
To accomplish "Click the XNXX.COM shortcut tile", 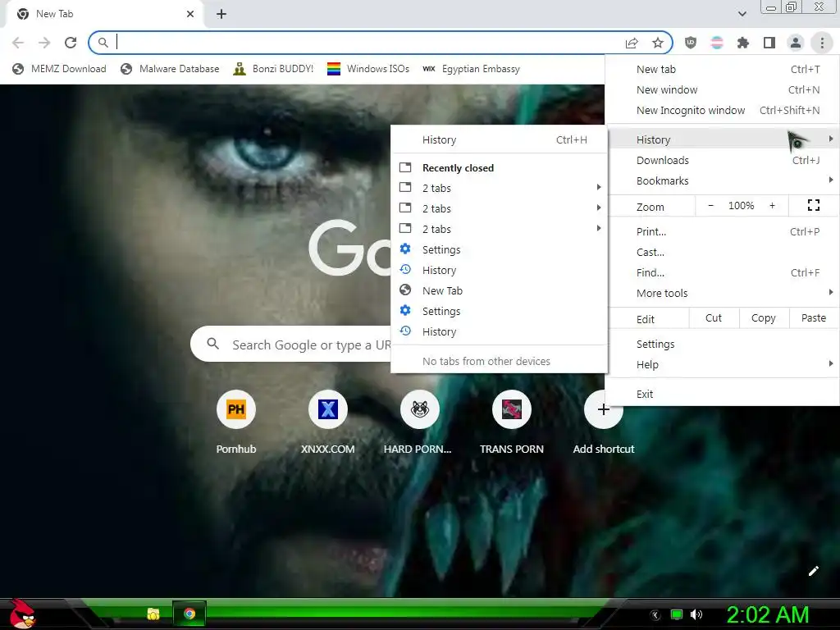I will [x=328, y=422].
